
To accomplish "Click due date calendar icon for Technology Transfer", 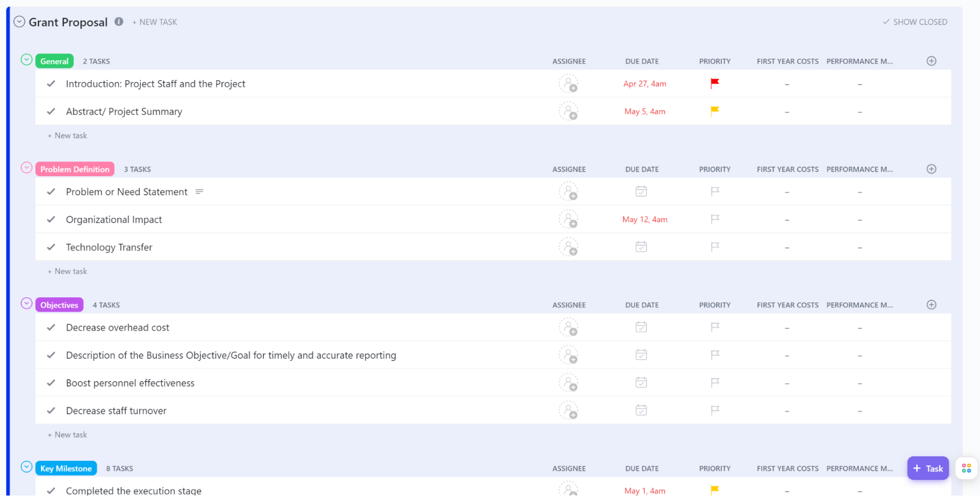I will pyautogui.click(x=641, y=247).
